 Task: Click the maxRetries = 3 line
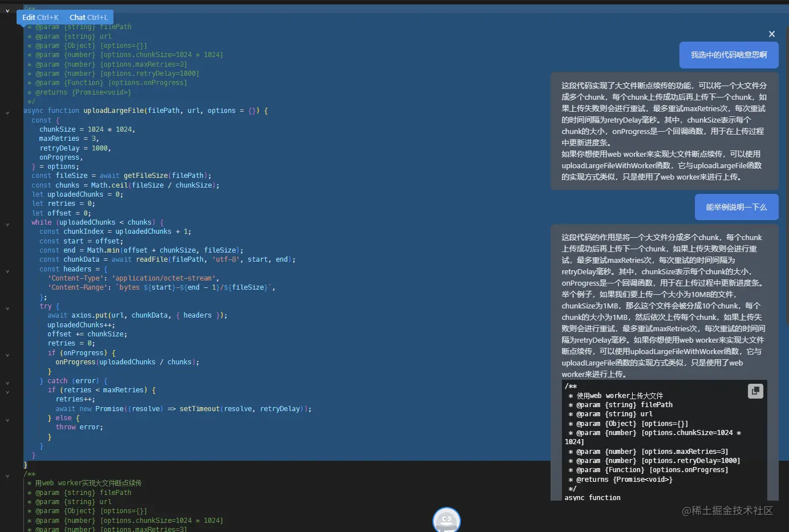[69, 139]
